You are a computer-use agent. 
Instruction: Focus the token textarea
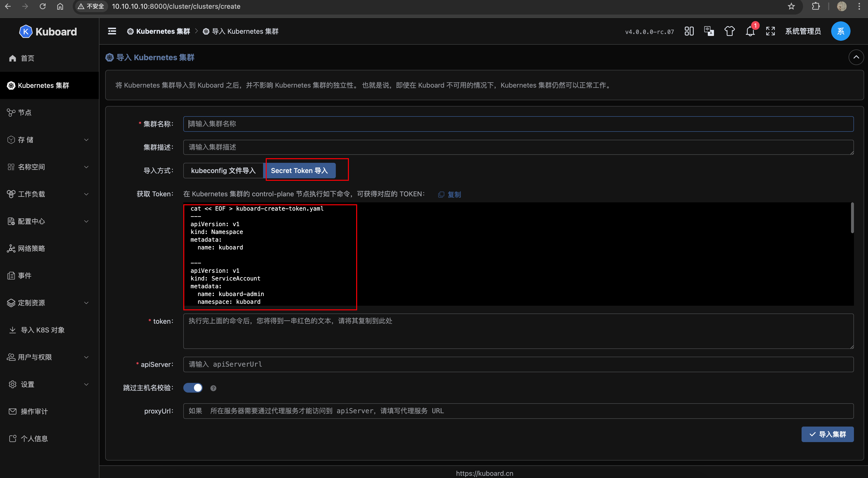pyautogui.click(x=518, y=331)
